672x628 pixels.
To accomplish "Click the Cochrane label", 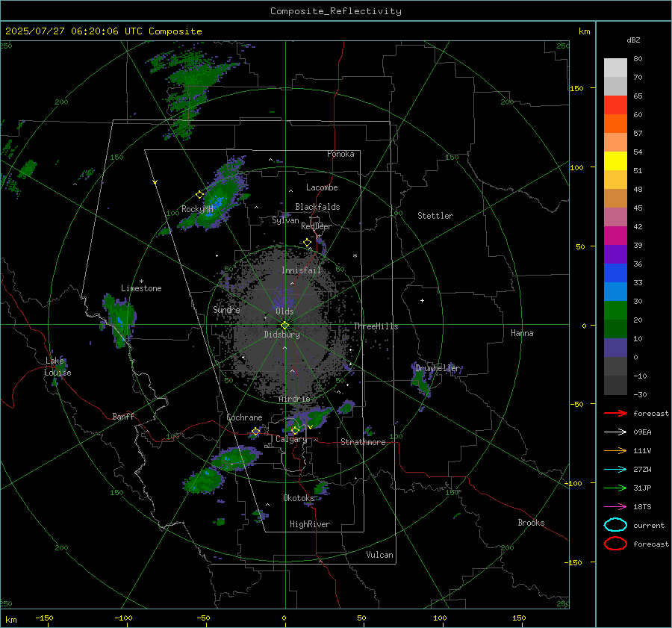I will (x=244, y=417).
